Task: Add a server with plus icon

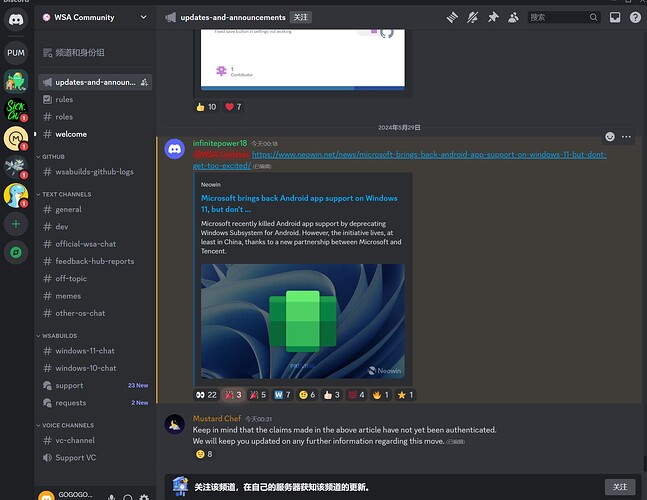Action: coord(16,224)
